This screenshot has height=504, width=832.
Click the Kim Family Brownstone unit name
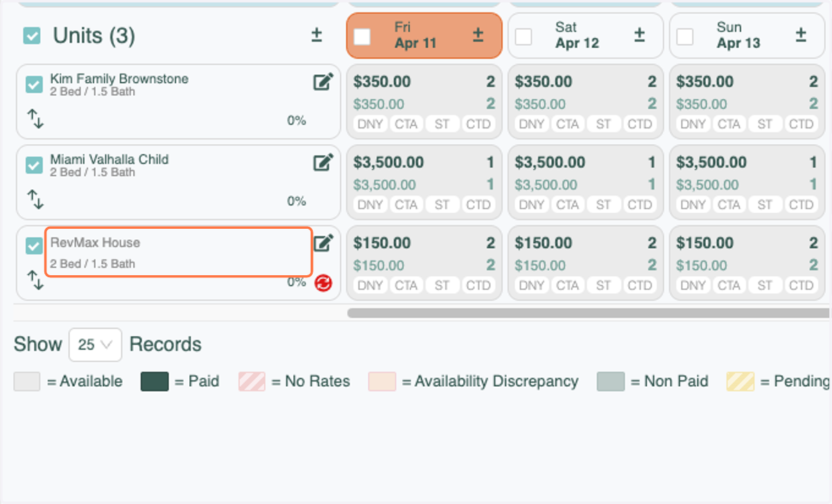coord(119,79)
